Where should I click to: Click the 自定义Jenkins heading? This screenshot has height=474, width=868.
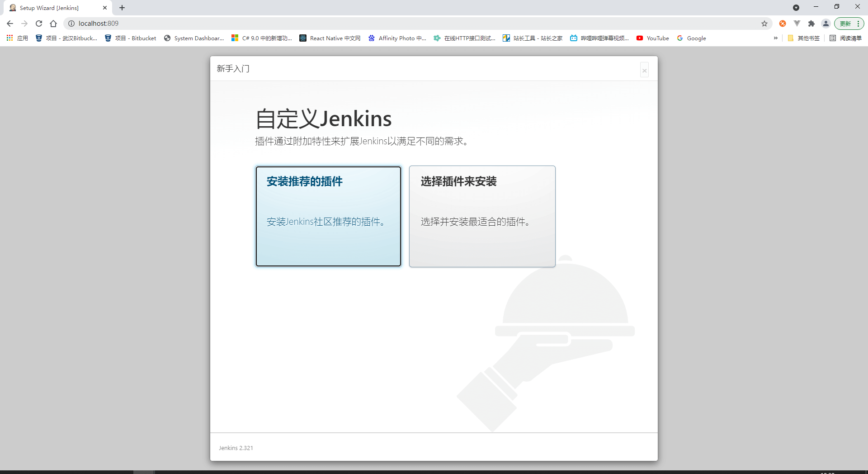pos(324,119)
